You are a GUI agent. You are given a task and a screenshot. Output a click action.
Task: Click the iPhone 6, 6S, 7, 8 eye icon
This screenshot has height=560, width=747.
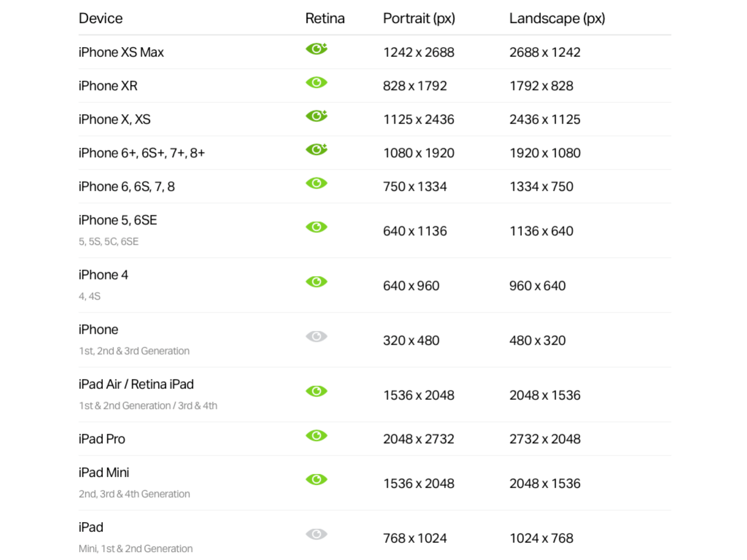point(316,183)
